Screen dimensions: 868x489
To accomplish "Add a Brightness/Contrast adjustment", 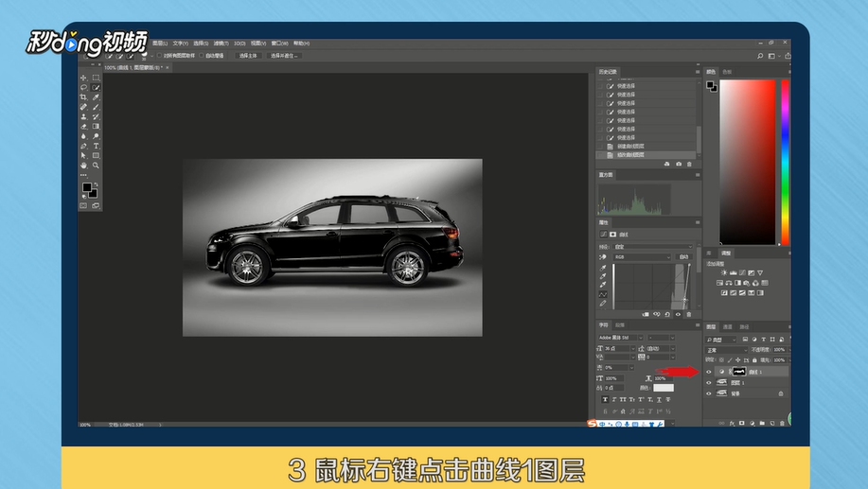I will coord(724,272).
